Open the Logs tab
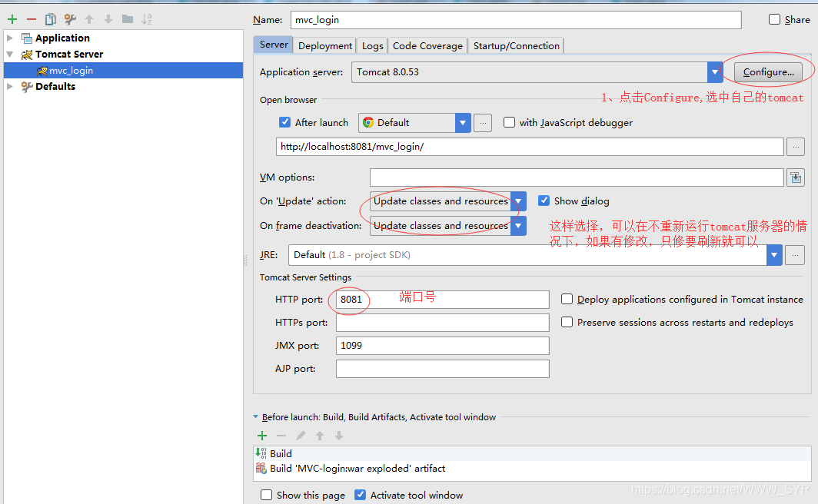Image resolution: width=818 pixels, height=504 pixels. tap(372, 46)
